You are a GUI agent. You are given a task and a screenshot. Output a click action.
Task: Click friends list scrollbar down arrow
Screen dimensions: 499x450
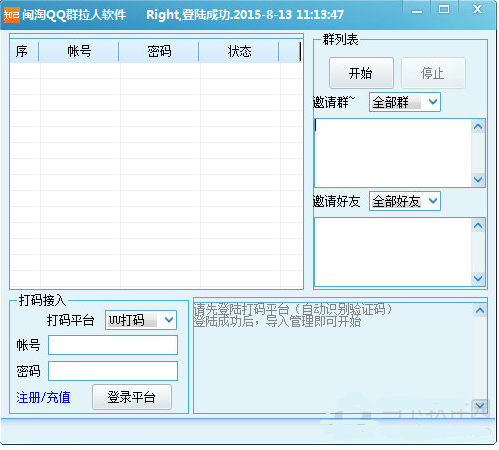[478, 278]
